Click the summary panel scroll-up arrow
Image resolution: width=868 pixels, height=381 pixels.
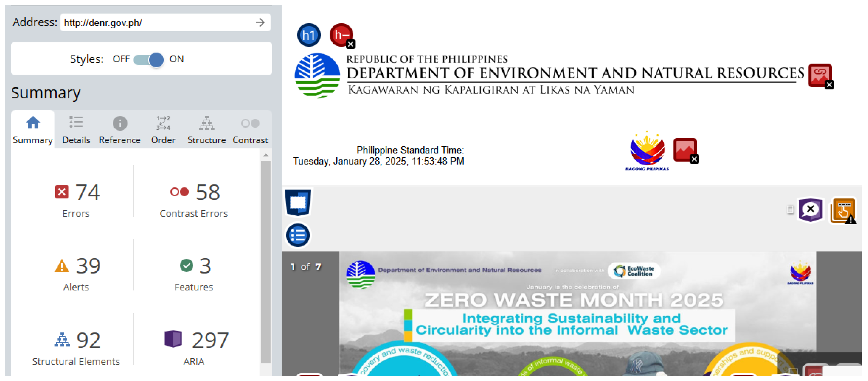(266, 155)
